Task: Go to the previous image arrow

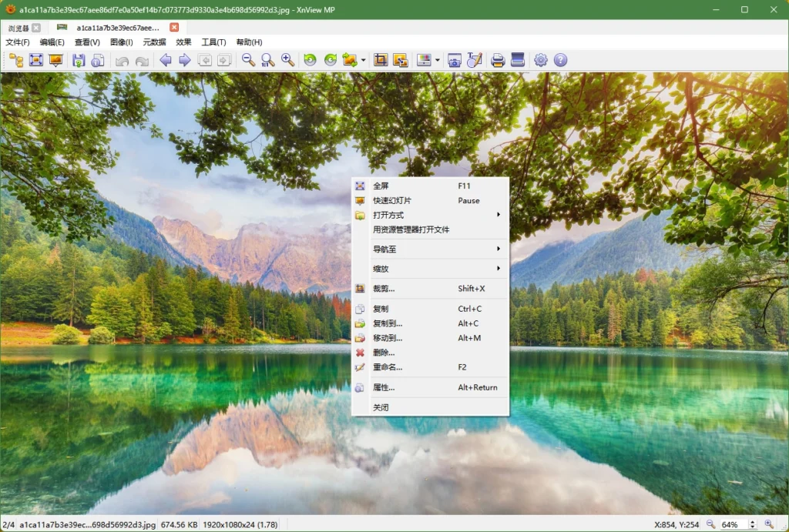Action: 165,60
